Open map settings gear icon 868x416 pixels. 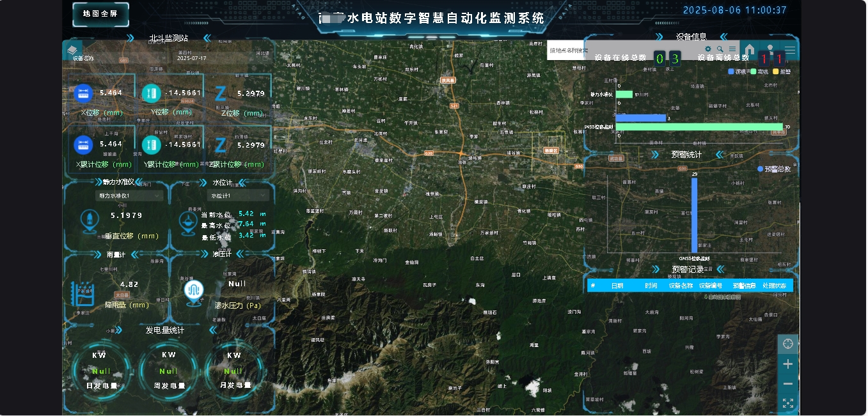pos(708,49)
